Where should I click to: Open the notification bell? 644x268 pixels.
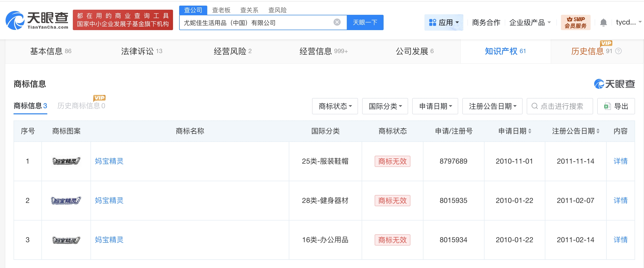[x=603, y=22]
